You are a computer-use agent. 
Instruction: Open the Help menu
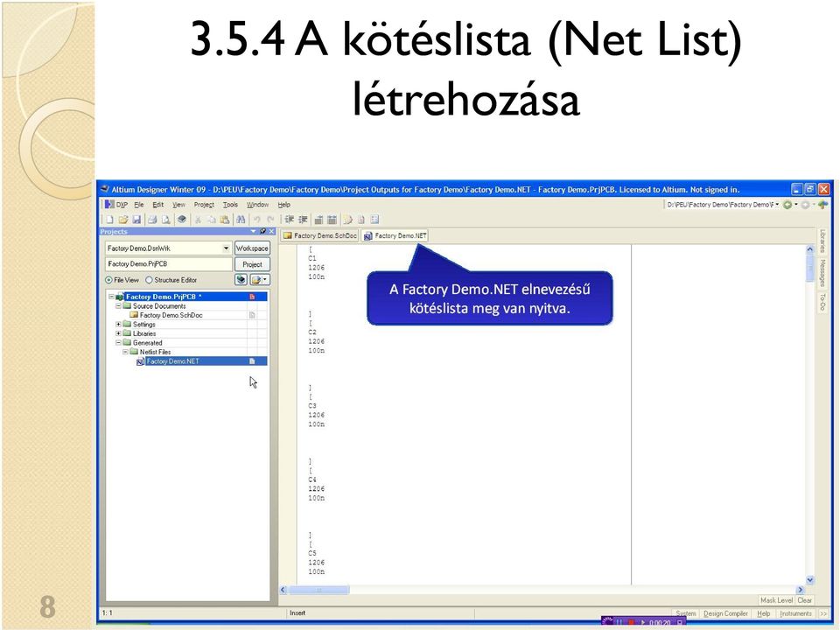click(283, 205)
